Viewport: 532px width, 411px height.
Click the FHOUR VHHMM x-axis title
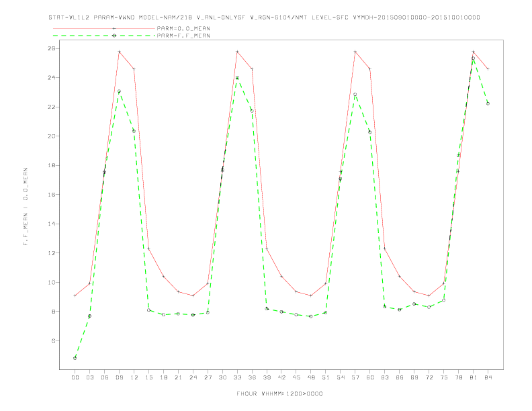[279, 394]
